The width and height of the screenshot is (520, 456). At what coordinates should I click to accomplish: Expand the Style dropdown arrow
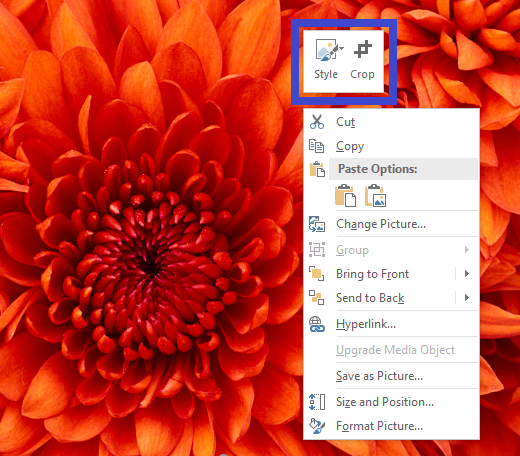[341, 49]
